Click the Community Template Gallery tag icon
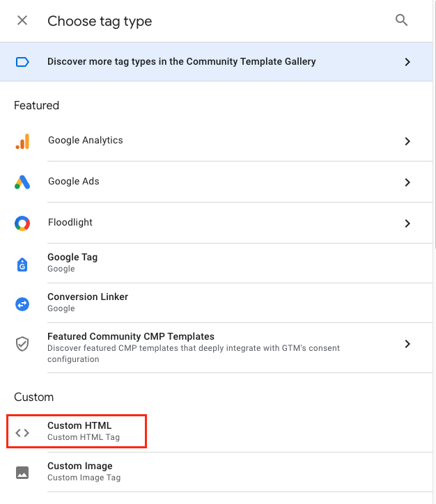Image resolution: width=436 pixels, height=504 pixels. (22, 62)
